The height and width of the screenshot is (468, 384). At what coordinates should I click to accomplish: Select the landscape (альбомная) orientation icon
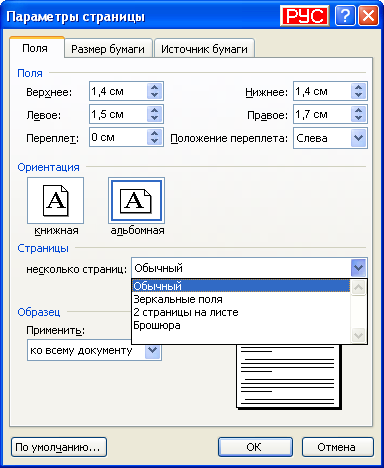(x=136, y=200)
